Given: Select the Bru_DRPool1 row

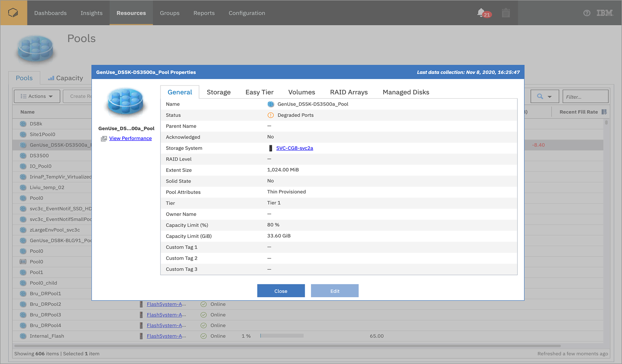Looking at the screenshot, I should (52, 294).
